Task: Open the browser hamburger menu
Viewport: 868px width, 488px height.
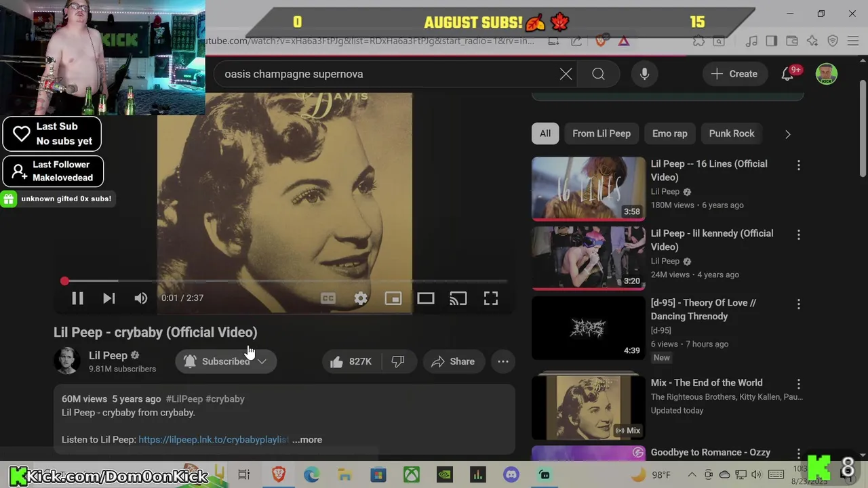Action: tap(853, 41)
